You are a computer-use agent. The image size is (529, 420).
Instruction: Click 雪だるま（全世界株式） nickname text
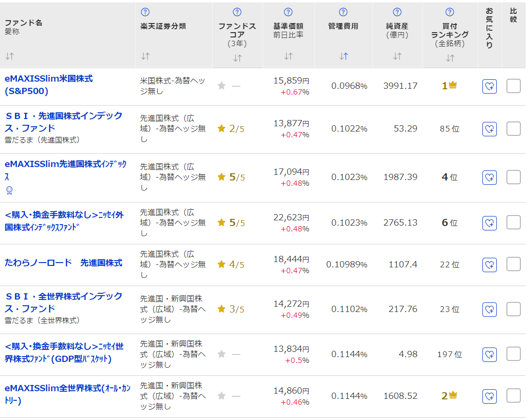[x=42, y=321]
